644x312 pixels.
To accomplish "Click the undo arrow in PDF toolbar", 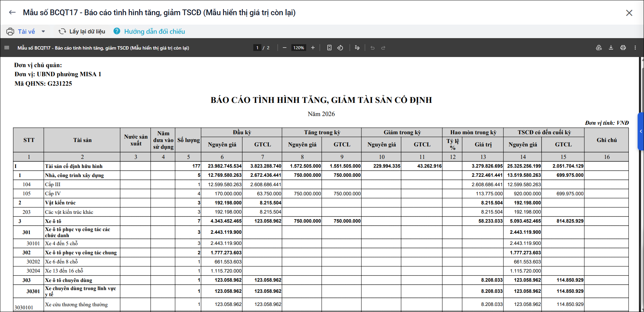I will [x=373, y=48].
